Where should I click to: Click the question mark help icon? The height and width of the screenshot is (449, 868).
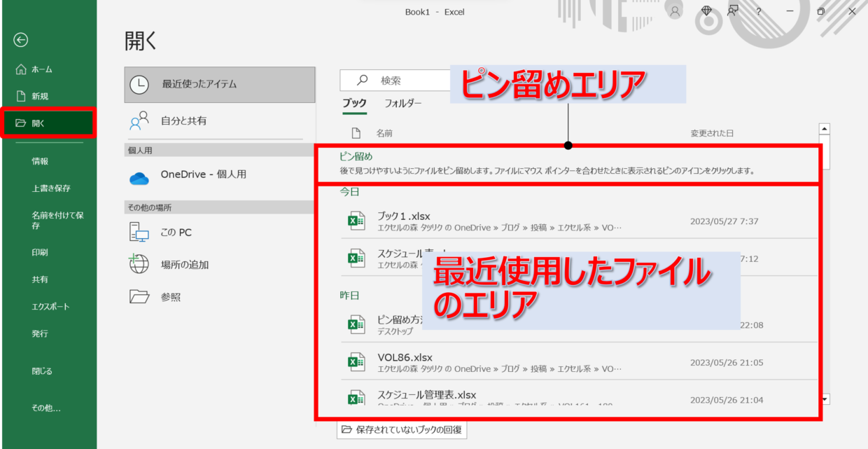[x=759, y=12]
